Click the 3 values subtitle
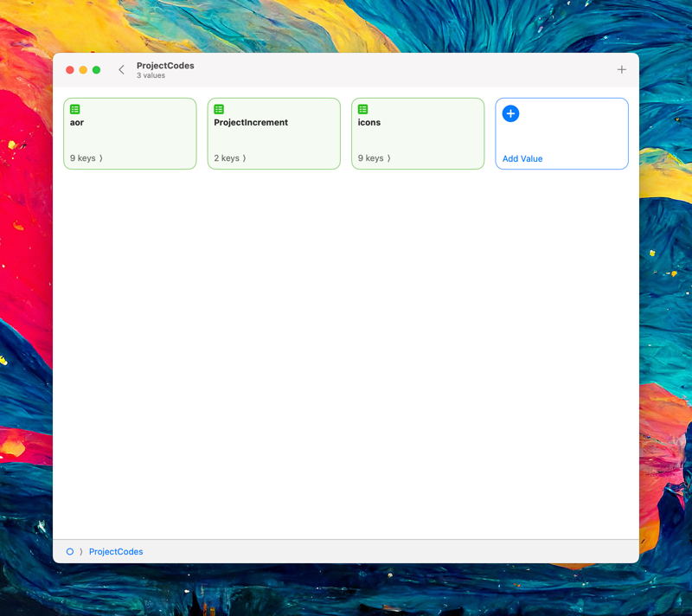Viewport: 692px width, 616px height. [151, 75]
